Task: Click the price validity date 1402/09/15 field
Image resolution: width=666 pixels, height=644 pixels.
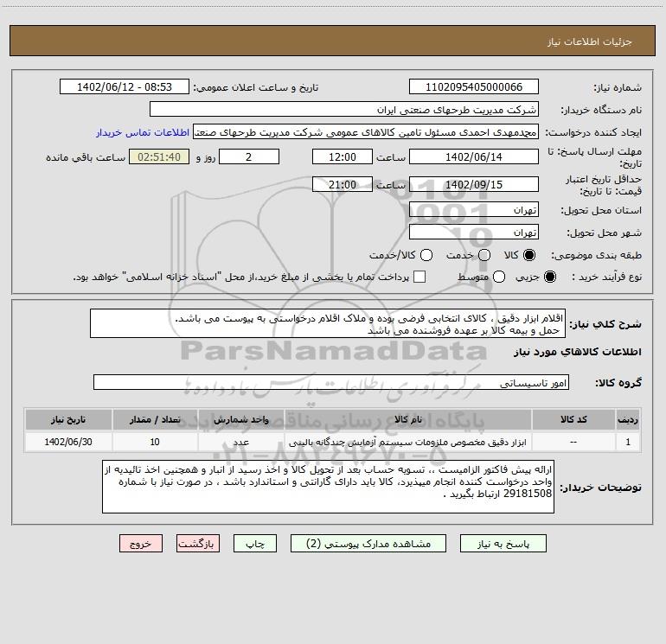Action: point(474,185)
